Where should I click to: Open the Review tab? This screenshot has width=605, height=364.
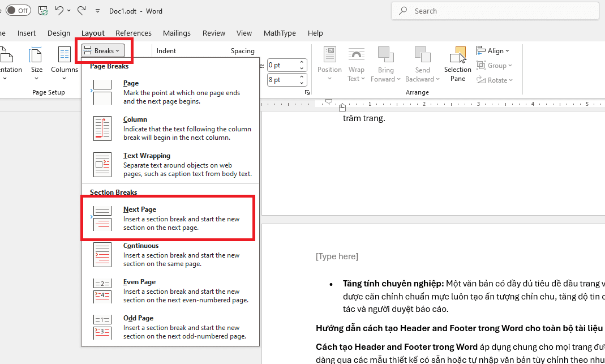214,33
